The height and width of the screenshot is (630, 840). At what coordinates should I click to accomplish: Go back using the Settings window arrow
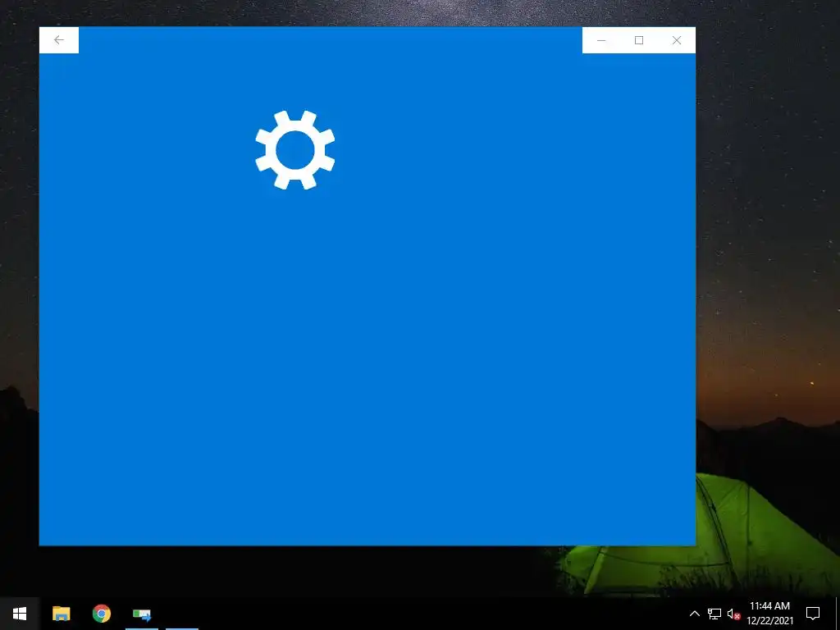click(59, 40)
